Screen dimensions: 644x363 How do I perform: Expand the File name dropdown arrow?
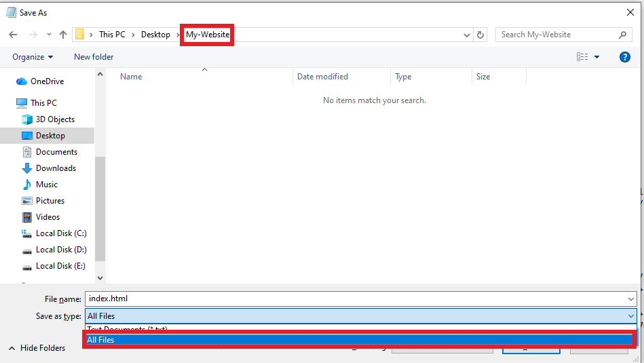[x=631, y=299]
